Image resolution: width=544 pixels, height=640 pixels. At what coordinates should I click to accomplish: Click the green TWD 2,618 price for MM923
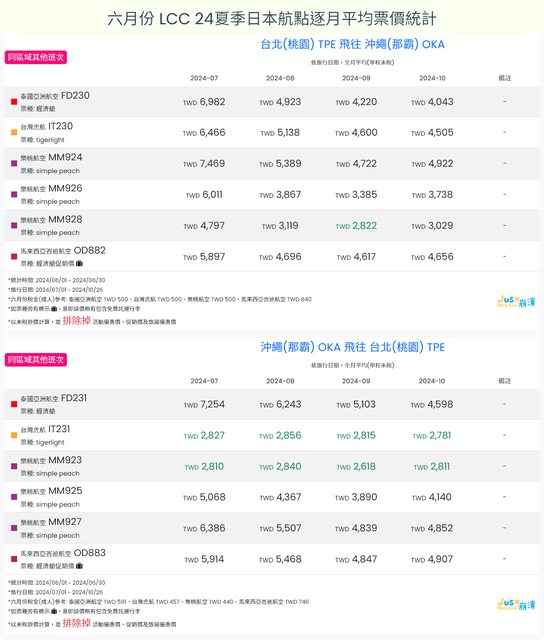[356, 466]
